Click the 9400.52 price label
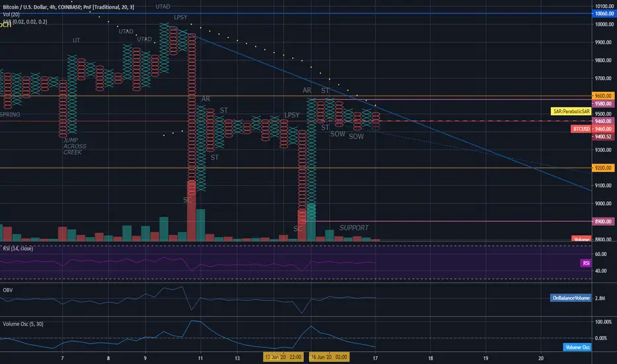 (x=604, y=136)
